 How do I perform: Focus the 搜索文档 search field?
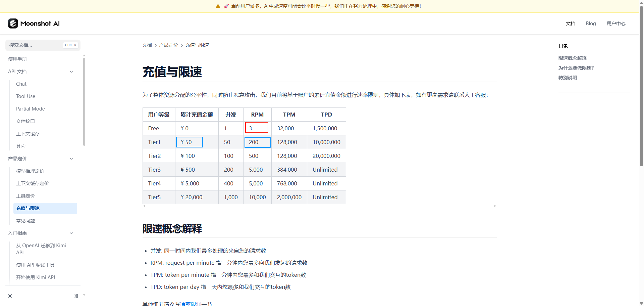(43, 45)
